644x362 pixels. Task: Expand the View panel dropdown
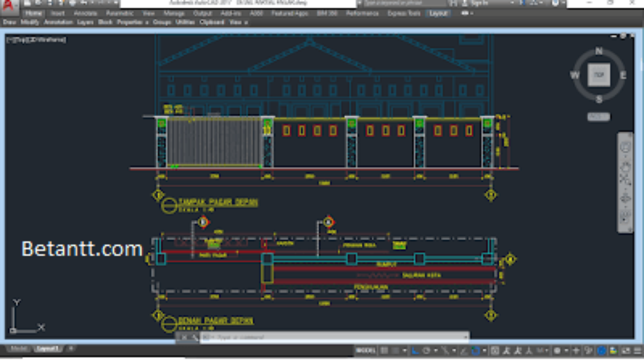point(238,23)
